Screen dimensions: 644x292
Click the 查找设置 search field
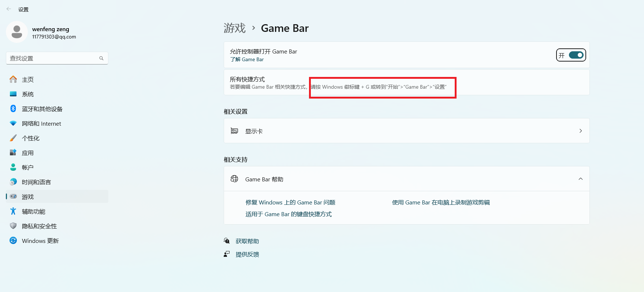[57, 58]
